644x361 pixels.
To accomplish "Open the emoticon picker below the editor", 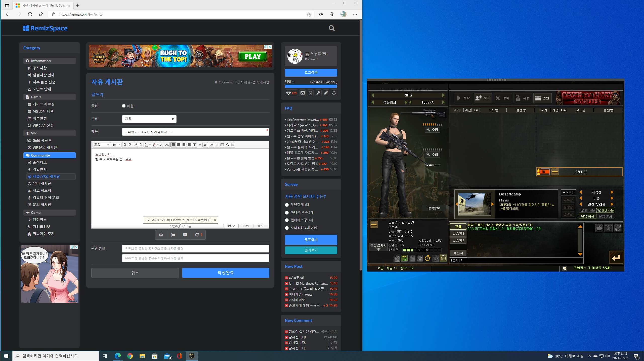I will (x=161, y=235).
